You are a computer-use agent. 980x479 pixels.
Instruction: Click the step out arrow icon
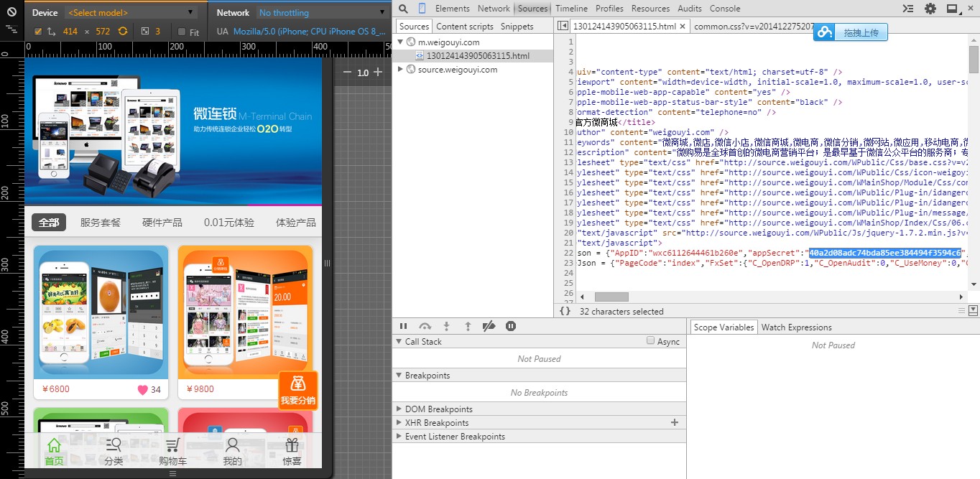[x=468, y=326]
